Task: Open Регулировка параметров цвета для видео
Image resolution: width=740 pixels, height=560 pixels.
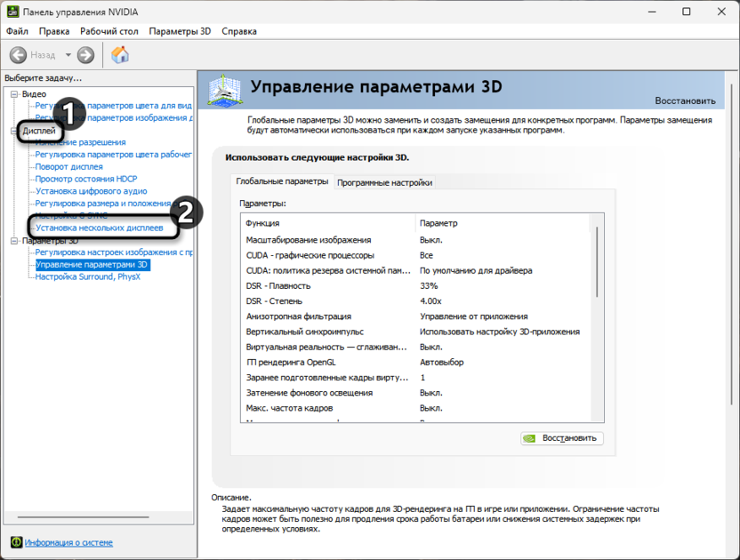Action: coord(113,105)
